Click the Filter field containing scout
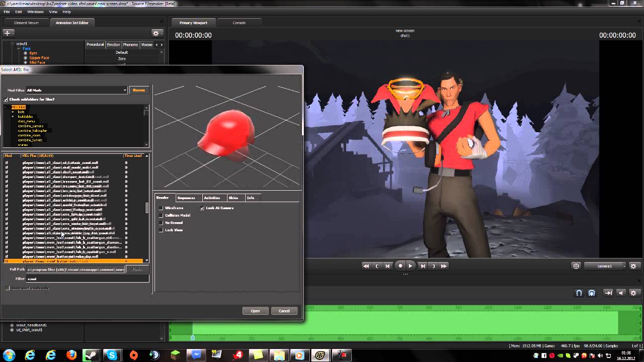Viewport: 644px width, 362px height. (x=88, y=279)
